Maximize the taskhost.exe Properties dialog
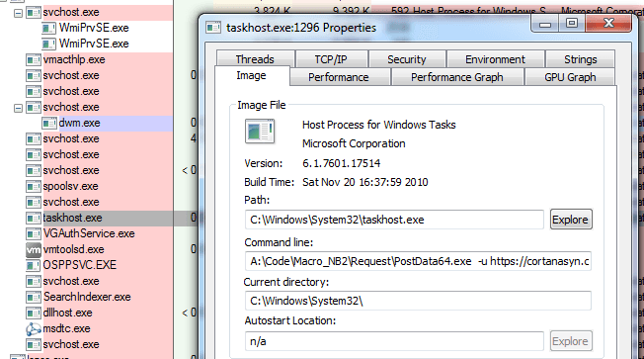This screenshot has width=644, height=359. click(572, 24)
